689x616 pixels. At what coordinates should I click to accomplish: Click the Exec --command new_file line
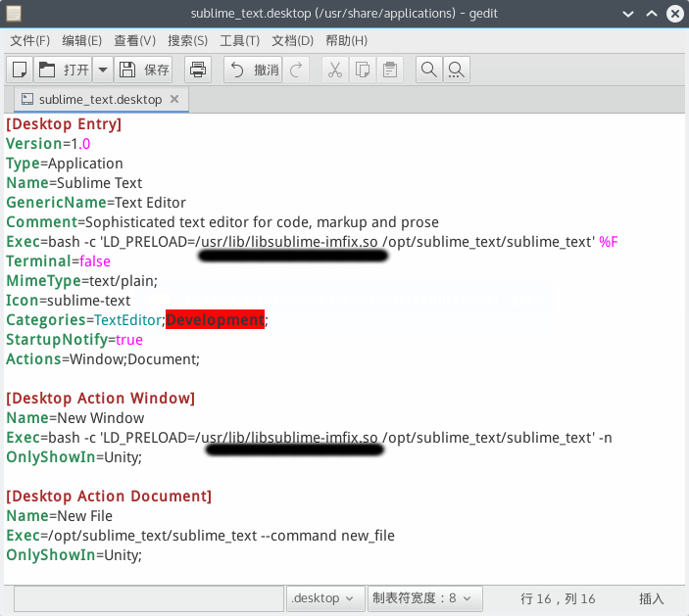point(200,536)
